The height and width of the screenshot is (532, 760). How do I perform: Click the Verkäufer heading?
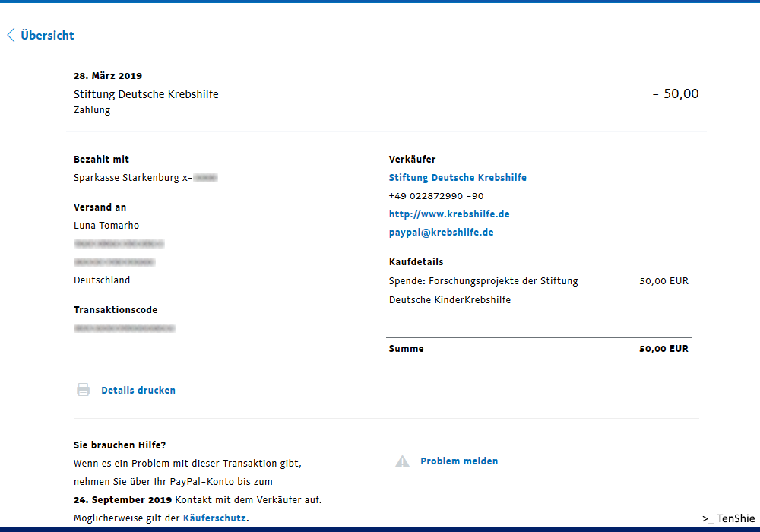pos(412,159)
